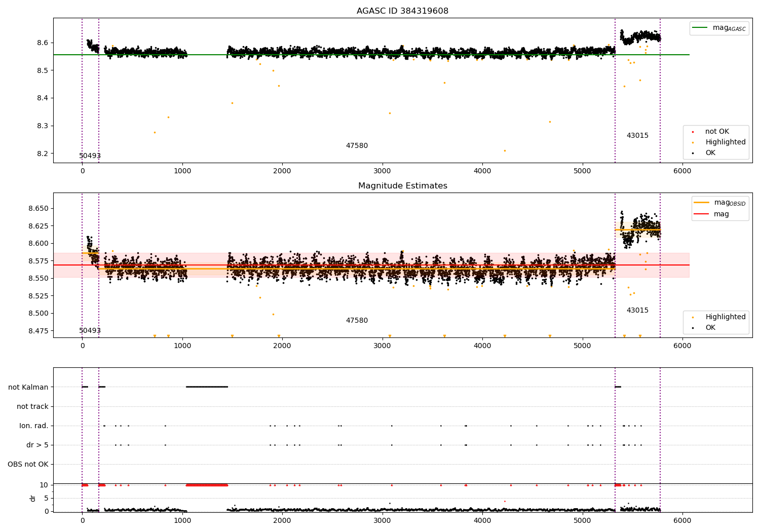The height and width of the screenshot is (532, 760).
Task: Click the 8.3 y-axis tick label
Action: click(43, 126)
